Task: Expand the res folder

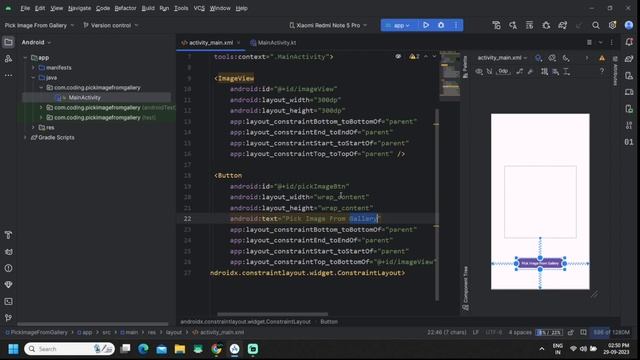Action: pyautogui.click(x=33, y=127)
